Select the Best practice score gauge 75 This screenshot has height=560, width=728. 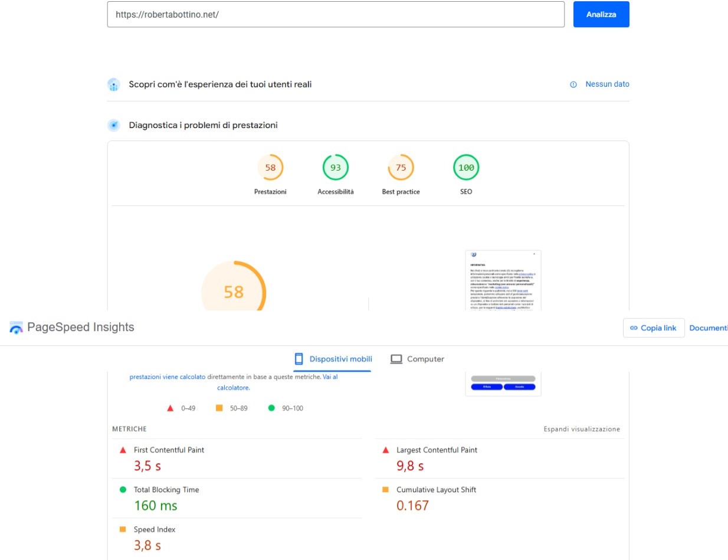pos(401,168)
